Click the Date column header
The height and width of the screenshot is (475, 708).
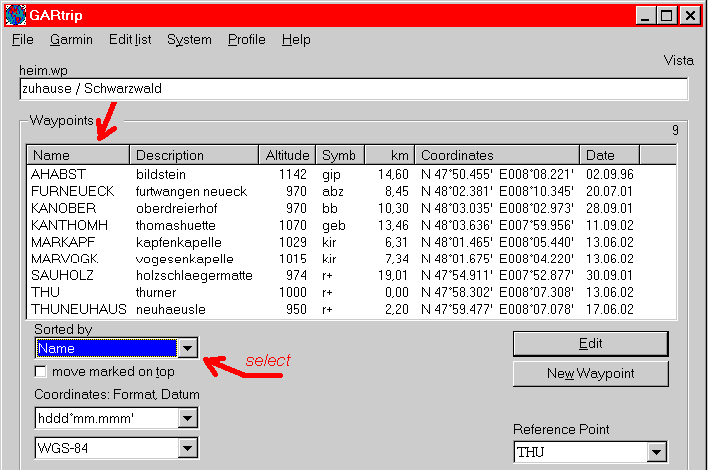pos(609,156)
